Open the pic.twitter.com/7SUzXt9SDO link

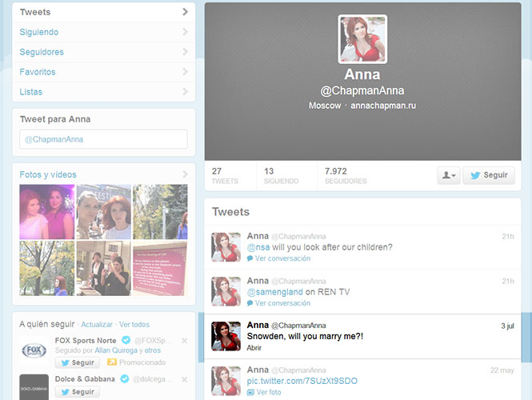(302, 381)
